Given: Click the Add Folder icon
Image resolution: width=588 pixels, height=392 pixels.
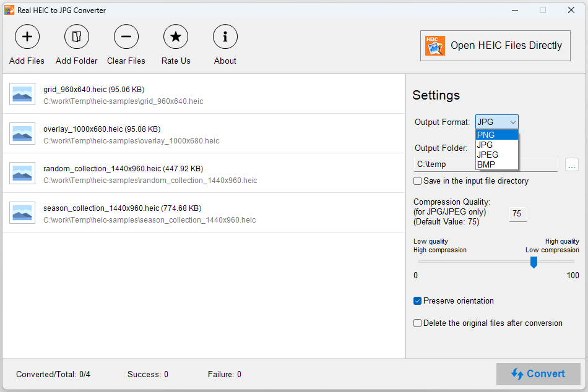Looking at the screenshot, I should [76, 36].
